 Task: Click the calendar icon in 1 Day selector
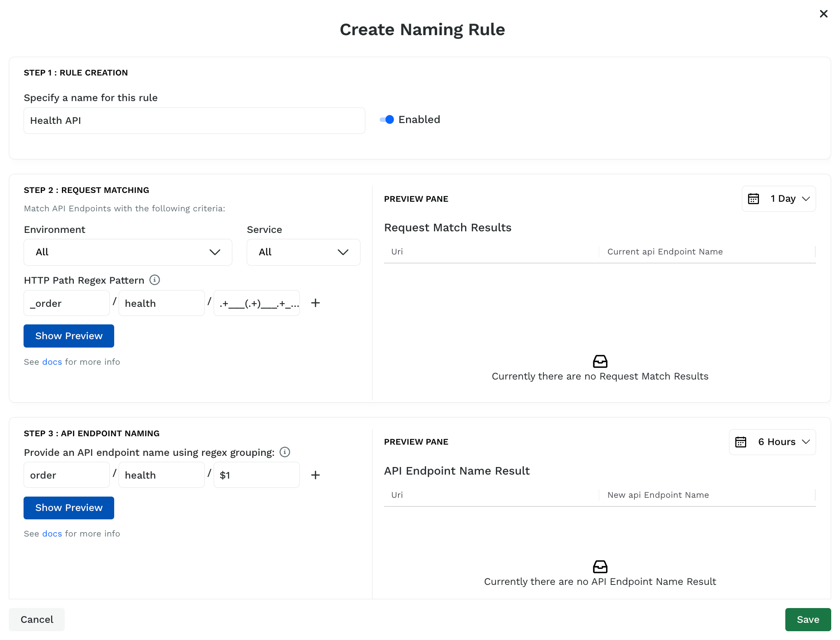click(753, 199)
